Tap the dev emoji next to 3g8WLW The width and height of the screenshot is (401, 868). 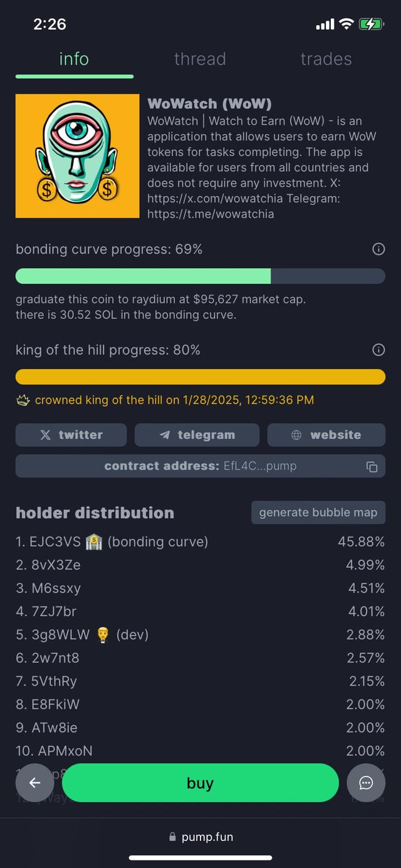click(x=103, y=635)
